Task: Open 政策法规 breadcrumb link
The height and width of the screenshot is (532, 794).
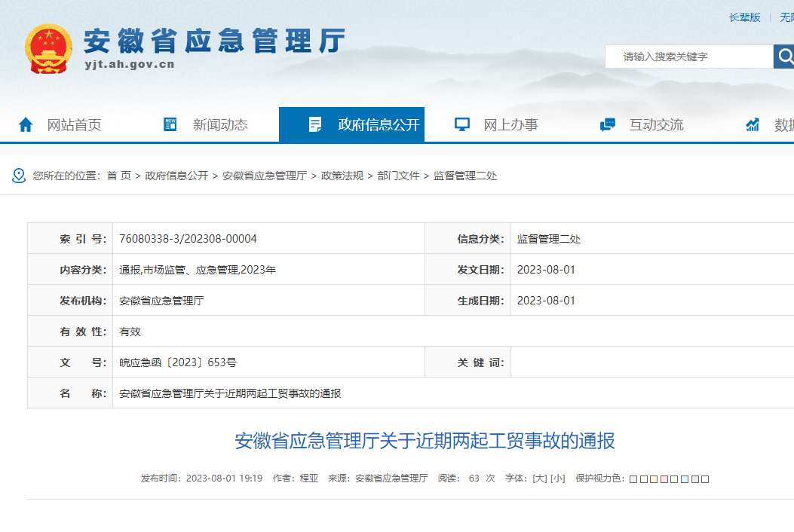Action: pyautogui.click(x=342, y=176)
